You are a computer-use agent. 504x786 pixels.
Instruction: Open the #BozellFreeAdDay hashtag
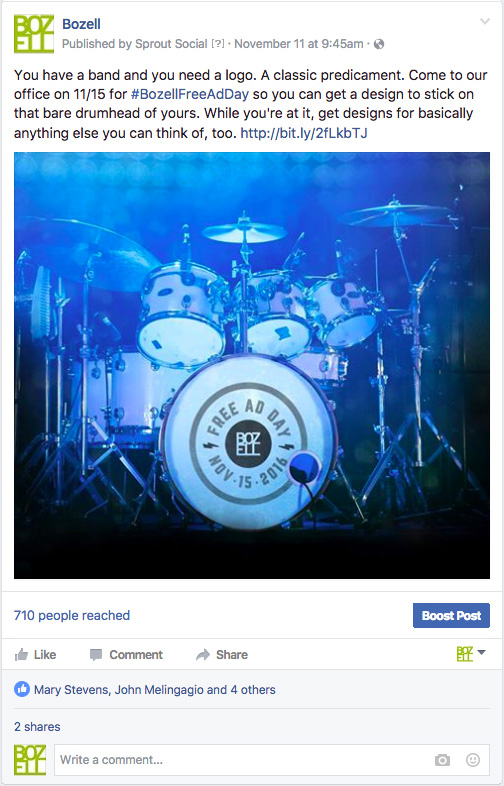point(190,94)
